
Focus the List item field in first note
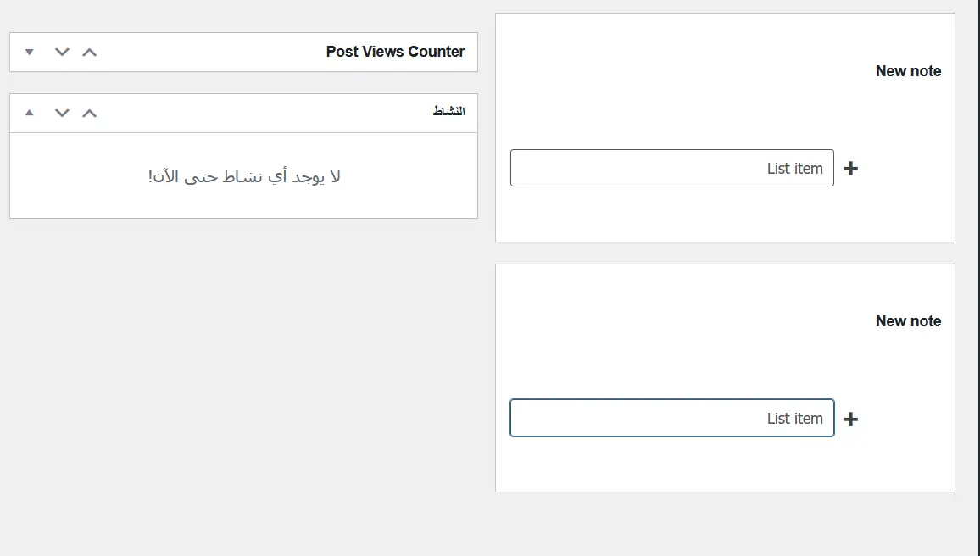(671, 169)
